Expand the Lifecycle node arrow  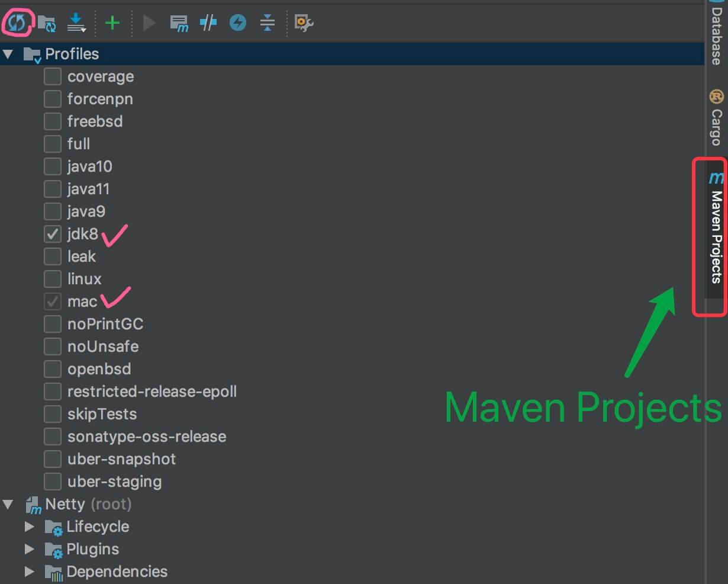(x=29, y=527)
